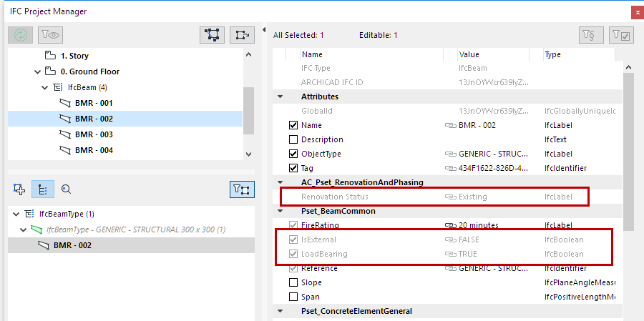This screenshot has height=321, width=644.
Task: Select BMR - 003 in the tree
Action: point(94,134)
